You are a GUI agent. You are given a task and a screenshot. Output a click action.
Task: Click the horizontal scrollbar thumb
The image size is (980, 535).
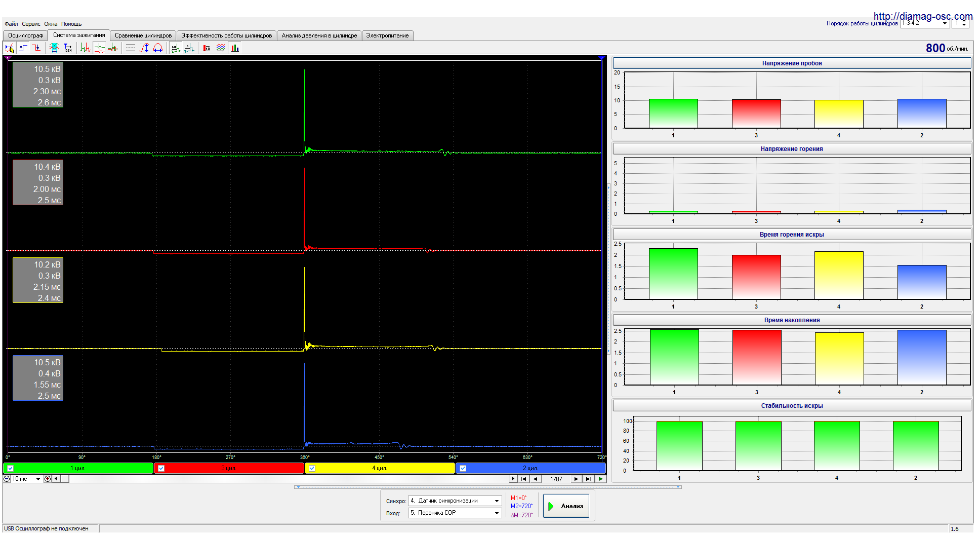point(64,479)
